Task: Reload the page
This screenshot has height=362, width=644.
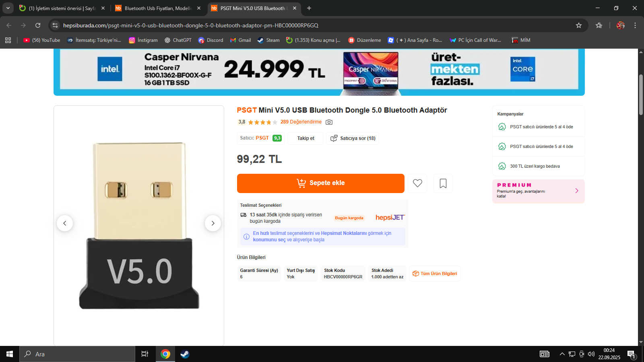Action: pos(38,25)
